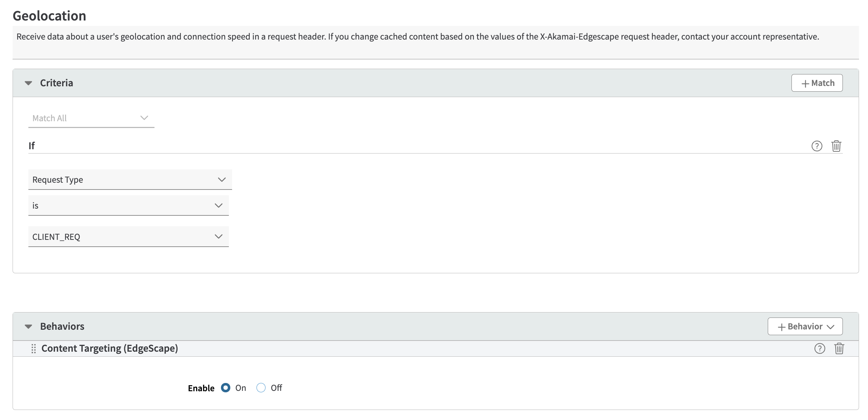Screen dimensions: 868x420
Task: Delete the If criteria with trash icon
Action: (x=836, y=146)
